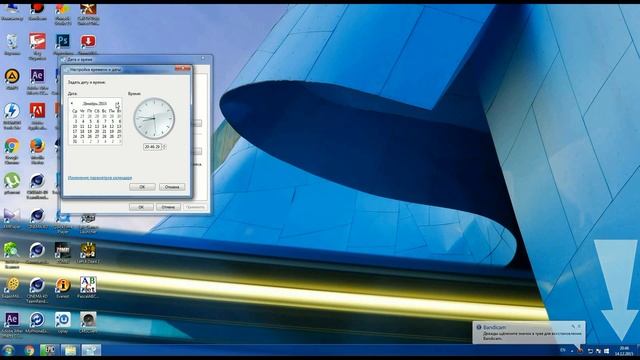Select day 20 in the calendar
This screenshot has width=640, height=360.
click(97, 131)
